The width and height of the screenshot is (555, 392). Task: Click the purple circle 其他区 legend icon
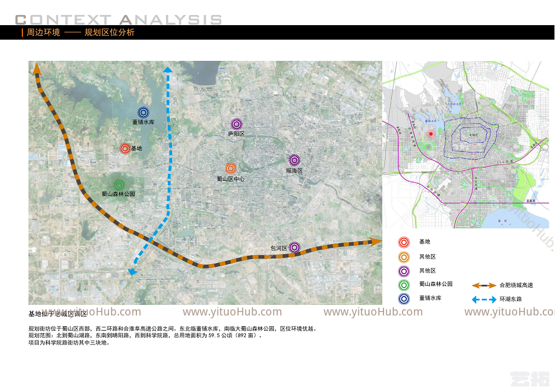tap(404, 271)
